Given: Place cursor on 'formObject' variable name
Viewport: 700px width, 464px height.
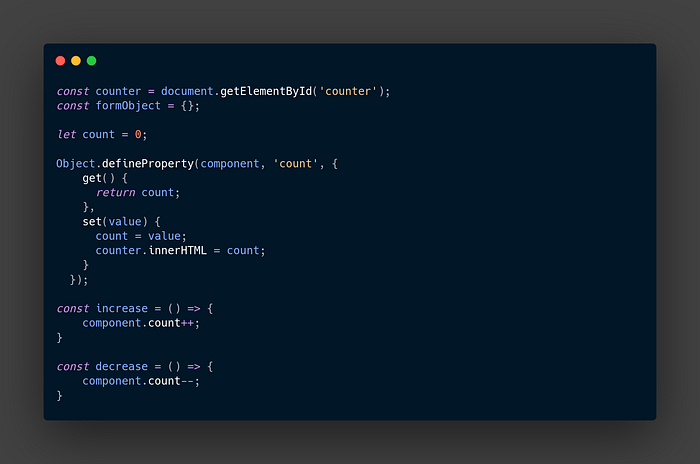Looking at the screenshot, I should click(x=128, y=106).
